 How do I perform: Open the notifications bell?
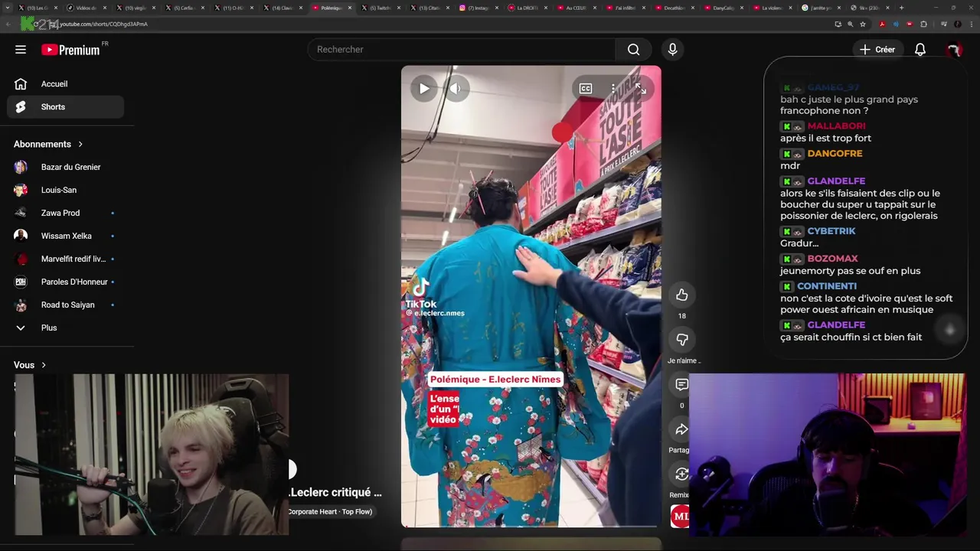click(920, 50)
